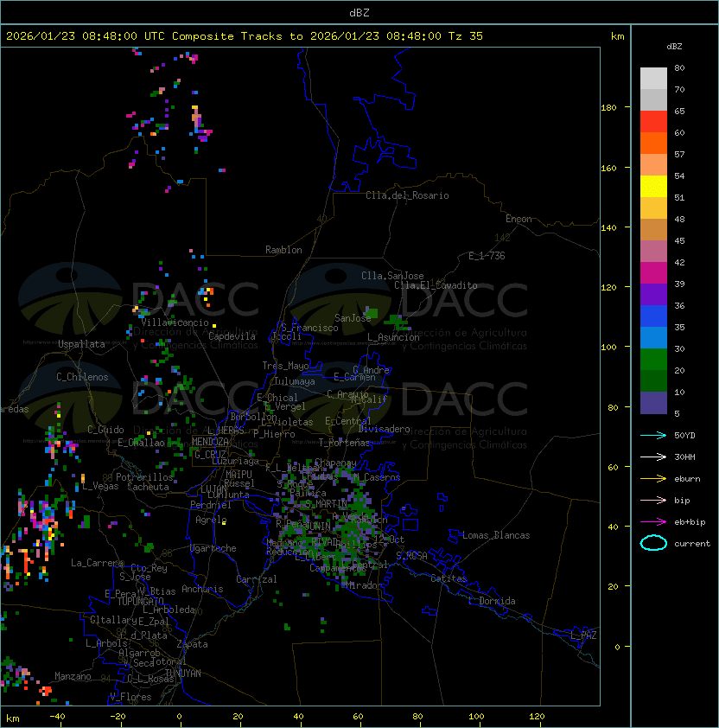Viewport: 719px width, 728px height.
Task: Click the TUNUYAN town label
Action: point(182,673)
